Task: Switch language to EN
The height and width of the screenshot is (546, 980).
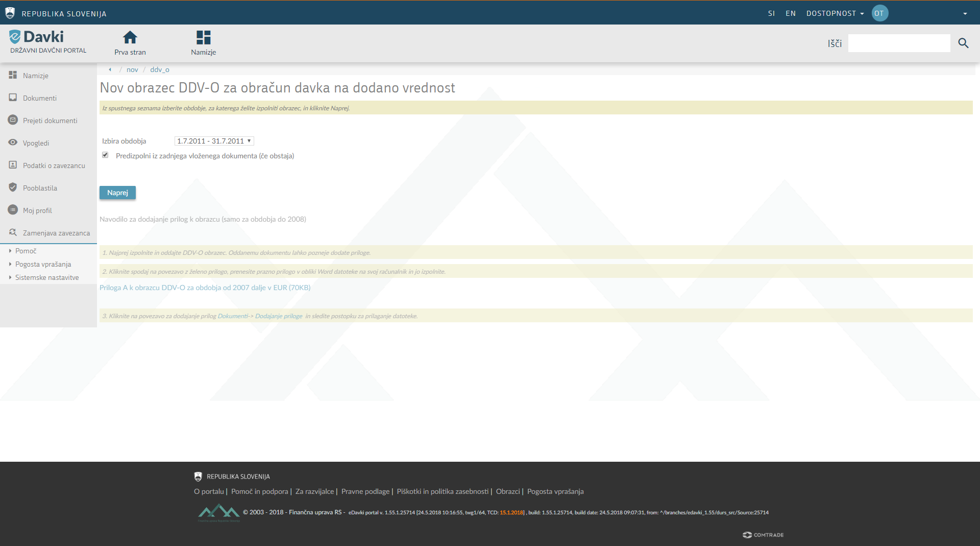Action: (x=790, y=13)
